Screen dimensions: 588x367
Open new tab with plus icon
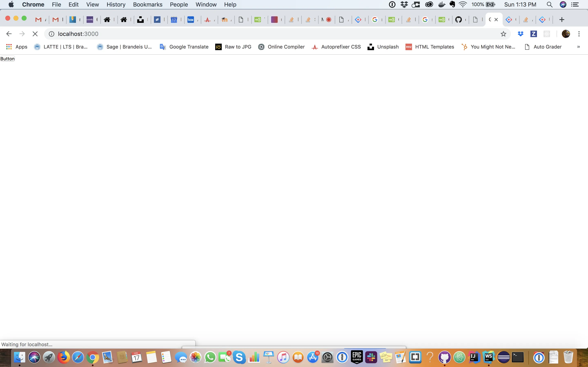(561, 20)
